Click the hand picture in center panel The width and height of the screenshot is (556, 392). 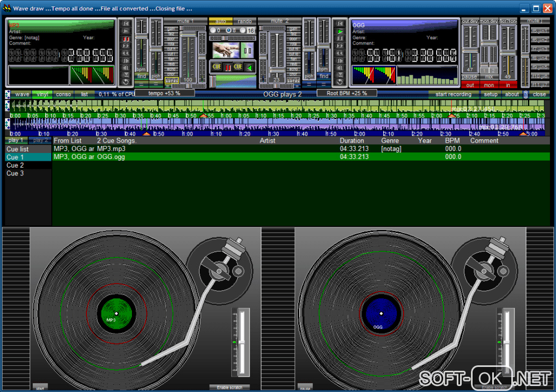(226, 50)
